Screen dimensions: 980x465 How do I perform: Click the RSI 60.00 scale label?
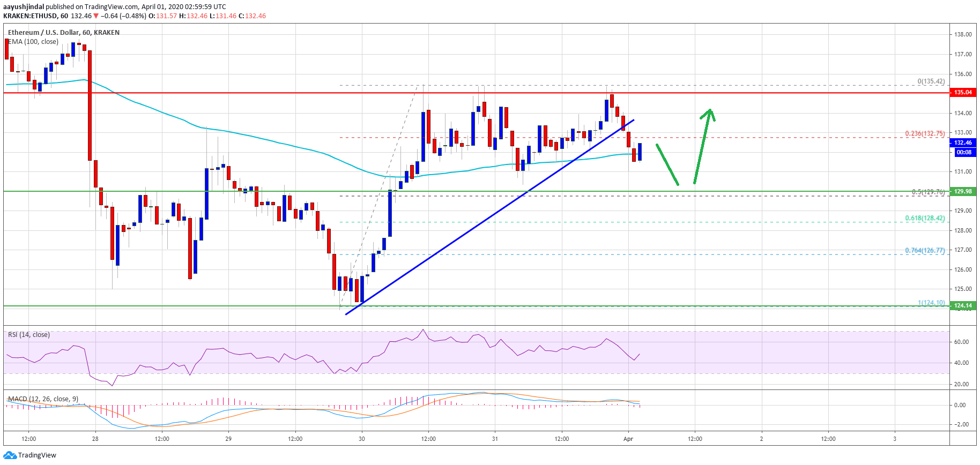(961, 342)
